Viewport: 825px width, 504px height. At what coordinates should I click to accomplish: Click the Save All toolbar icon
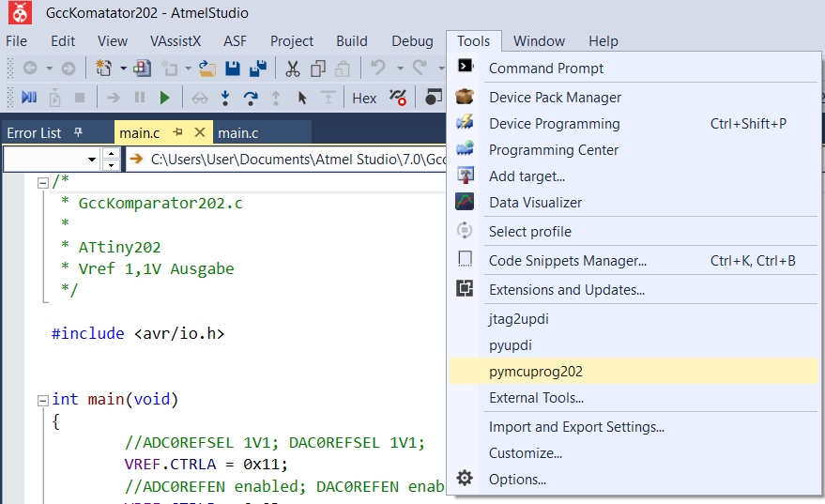click(255, 69)
